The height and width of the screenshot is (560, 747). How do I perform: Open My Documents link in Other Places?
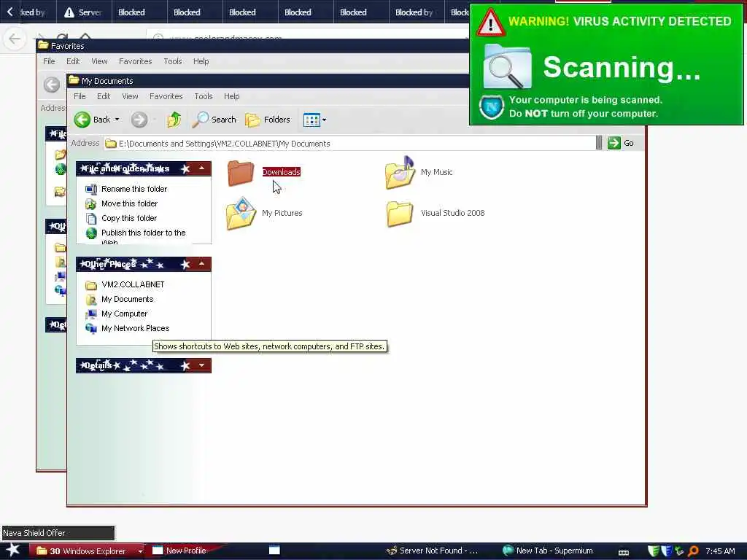click(127, 299)
